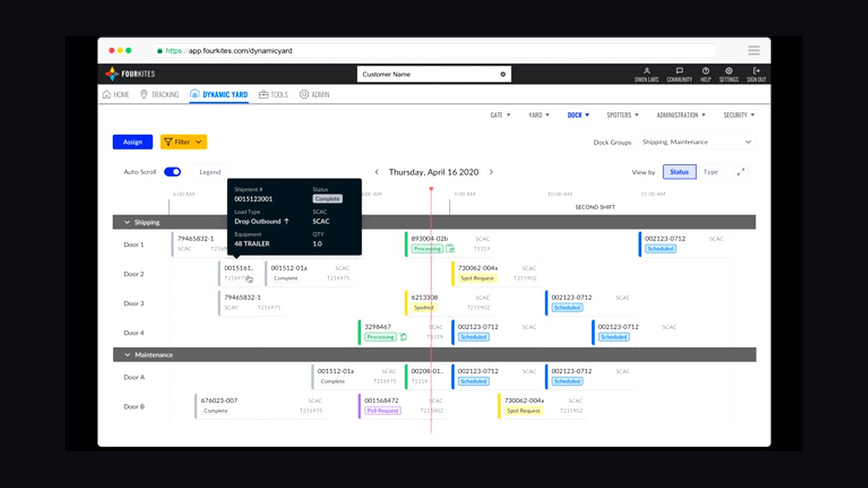This screenshot has height=488, width=868.
Task: Expand timeline to fullscreen view
Action: (x=741, y=172)
